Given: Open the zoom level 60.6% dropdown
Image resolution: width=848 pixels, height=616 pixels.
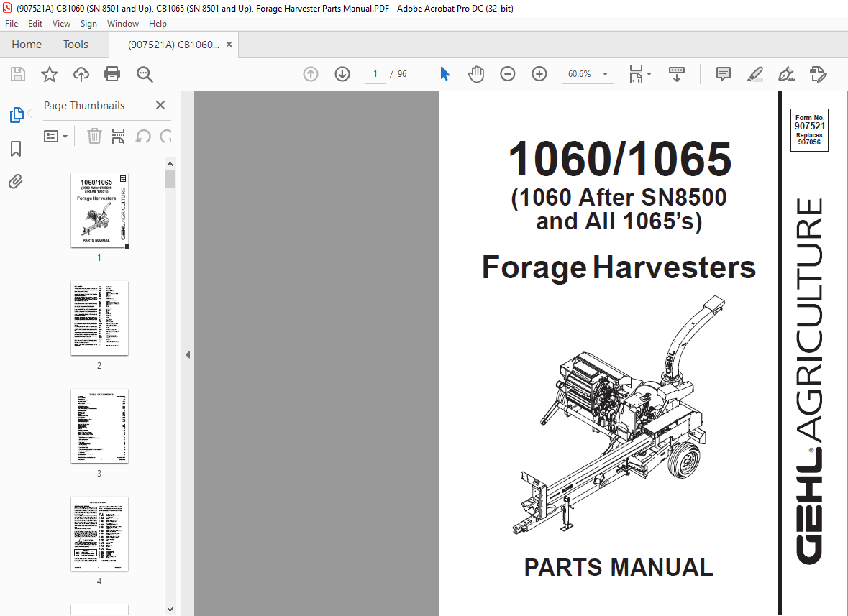Looking at the screenshot, I should [588, 74].
